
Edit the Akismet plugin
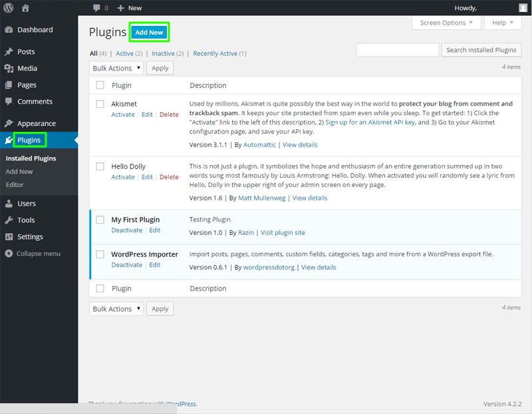(x=147, y=114)
